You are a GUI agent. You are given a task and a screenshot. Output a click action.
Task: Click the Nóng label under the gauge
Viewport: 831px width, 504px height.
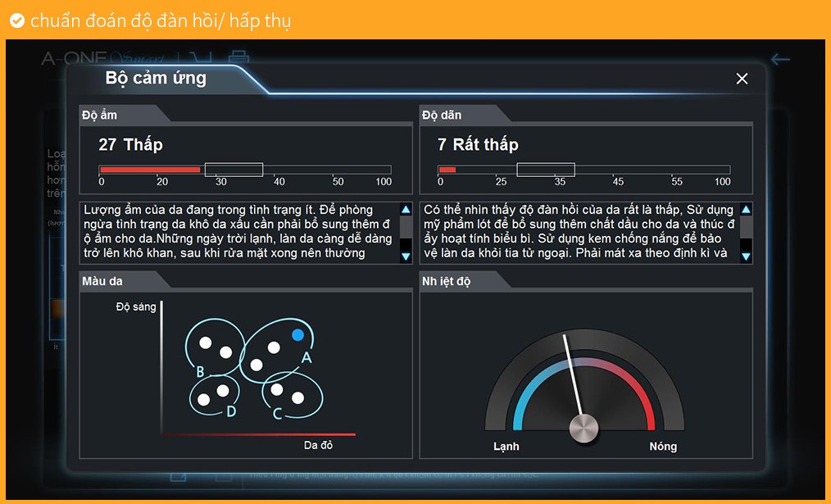663,446
